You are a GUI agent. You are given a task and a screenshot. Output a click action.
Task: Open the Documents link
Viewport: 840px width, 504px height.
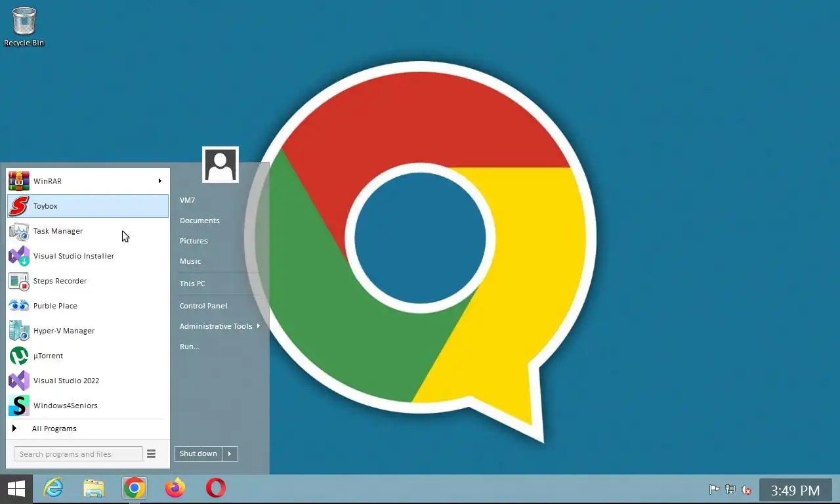pyautogui.click(x=199, y=220)
